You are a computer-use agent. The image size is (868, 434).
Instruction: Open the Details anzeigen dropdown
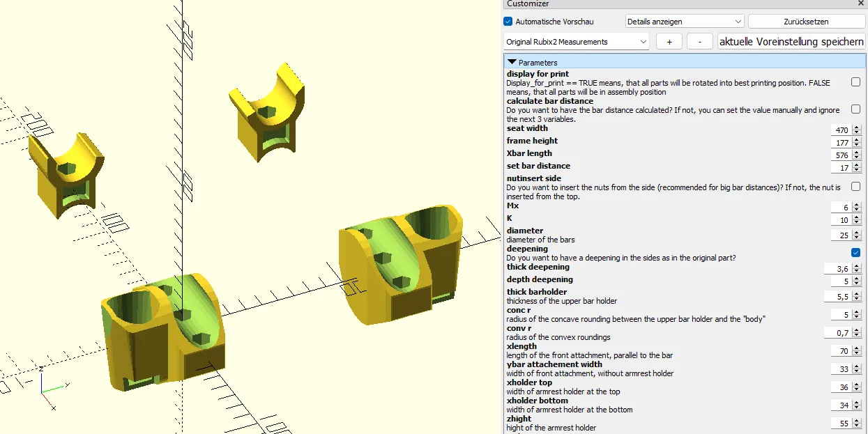[684, 22]
